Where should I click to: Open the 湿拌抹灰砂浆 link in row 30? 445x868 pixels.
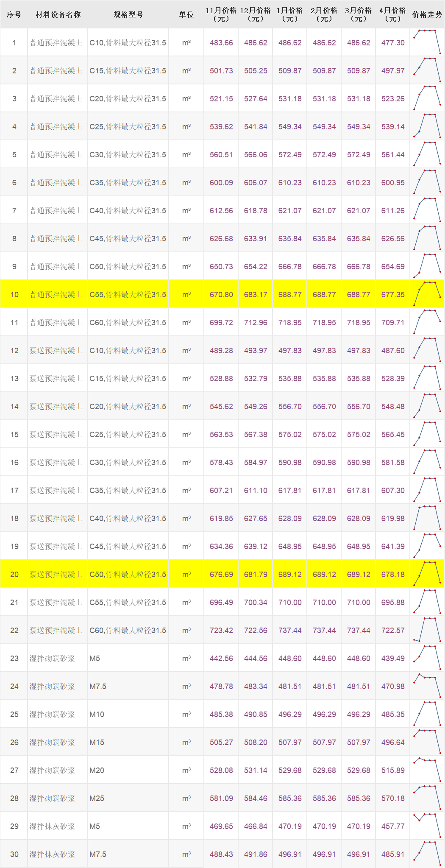point(52,854)
